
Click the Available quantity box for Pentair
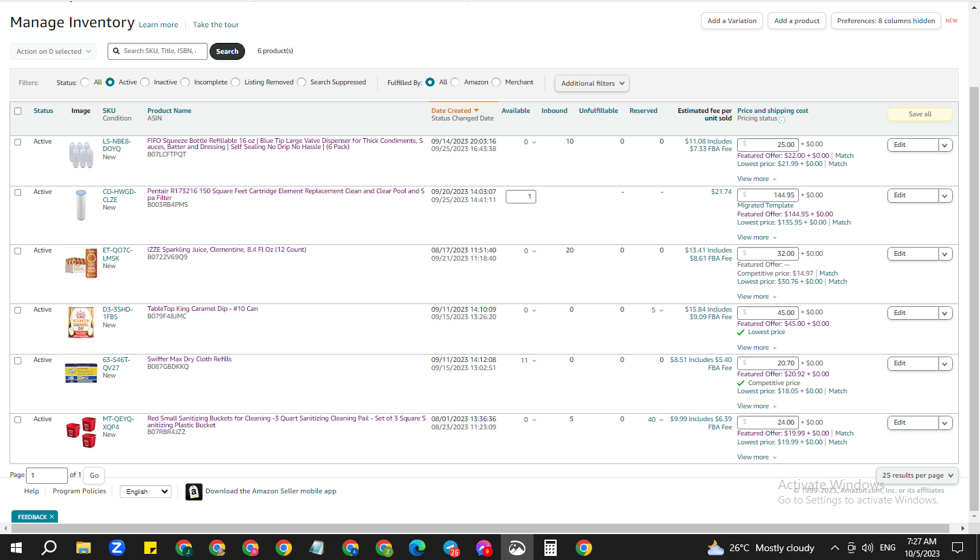pos(521,197)
